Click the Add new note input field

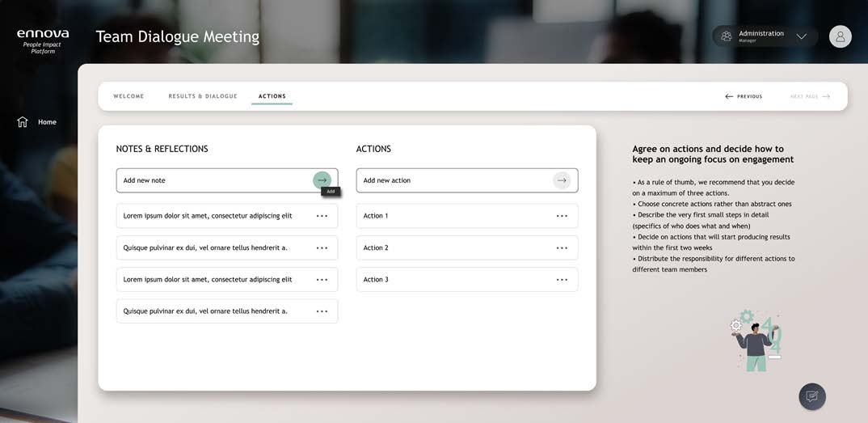214,180
